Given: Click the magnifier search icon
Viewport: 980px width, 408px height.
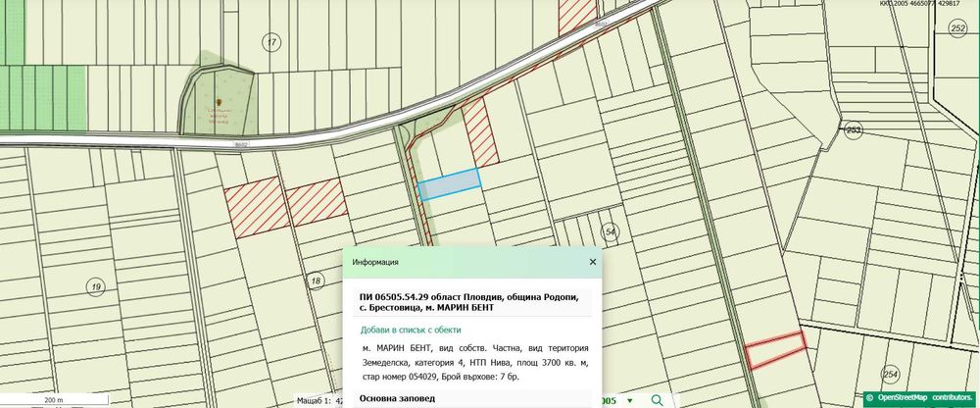Looking at the screenshot, I should [657, 400].
